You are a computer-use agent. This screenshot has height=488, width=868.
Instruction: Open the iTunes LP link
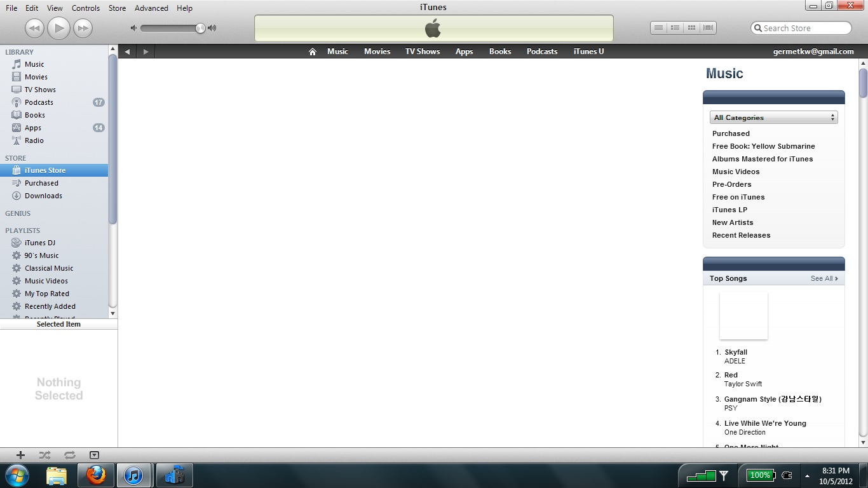coord(729,210)
